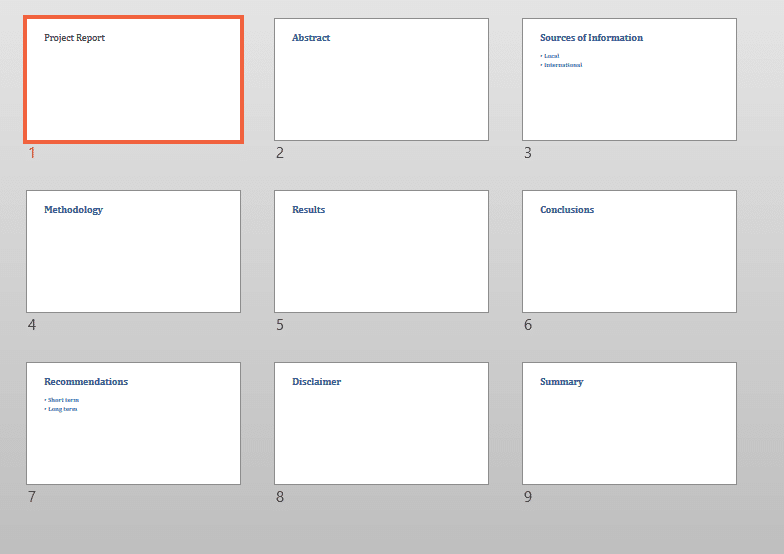This screenshot has width=784, height=554.
Task: Click slide number 2 label under Abstract
Action: (280, 153)
